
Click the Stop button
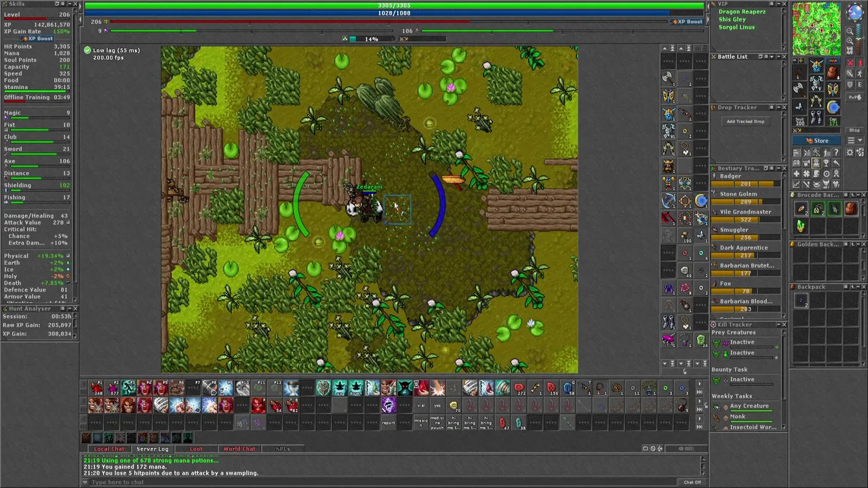854,130
